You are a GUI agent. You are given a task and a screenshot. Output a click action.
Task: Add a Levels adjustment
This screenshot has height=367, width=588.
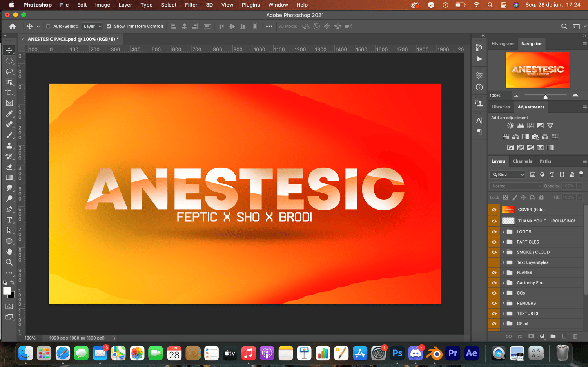point(521,126)
